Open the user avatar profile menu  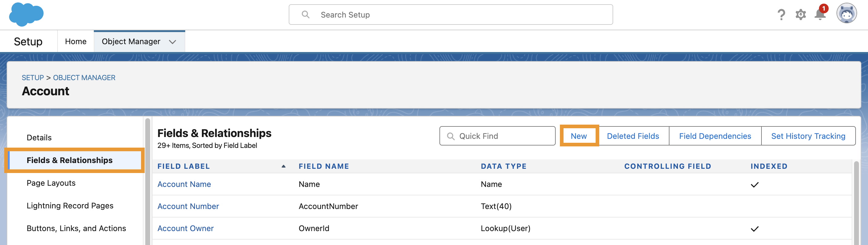point(847,14)
